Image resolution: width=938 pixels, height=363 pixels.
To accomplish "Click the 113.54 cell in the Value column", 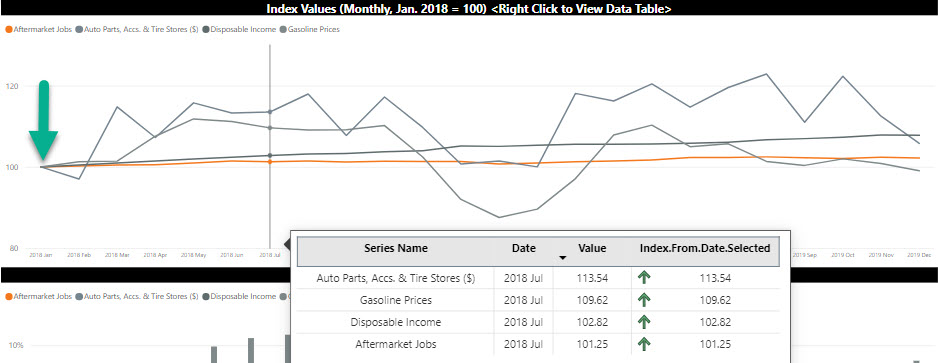I will coord(592,278).
